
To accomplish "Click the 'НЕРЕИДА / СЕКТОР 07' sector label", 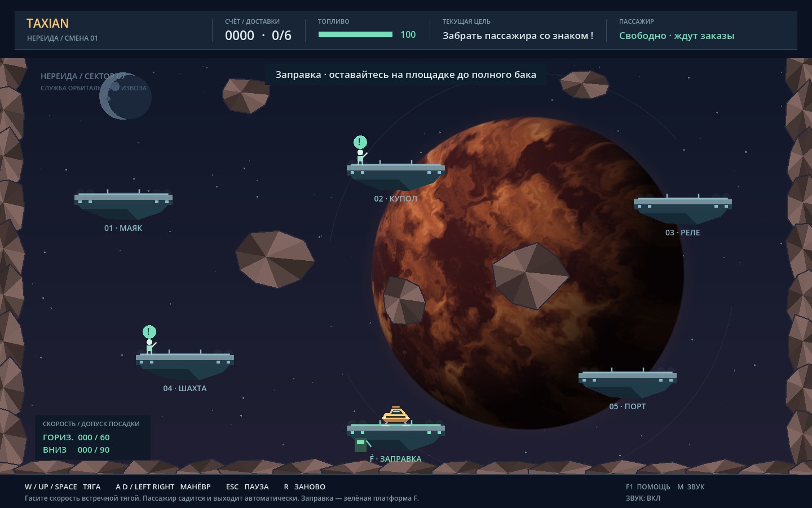I will (83, 76).
